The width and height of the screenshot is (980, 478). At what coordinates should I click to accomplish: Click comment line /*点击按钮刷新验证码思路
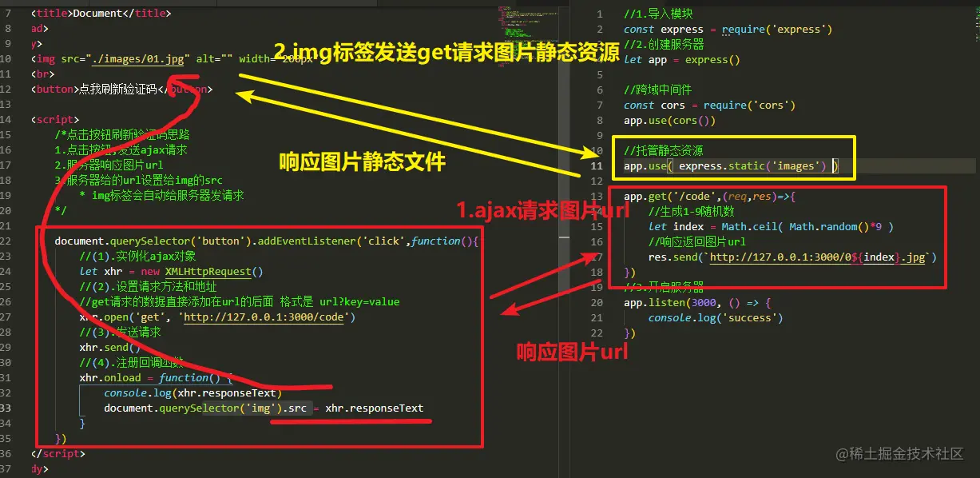click(x=122, y=134)
